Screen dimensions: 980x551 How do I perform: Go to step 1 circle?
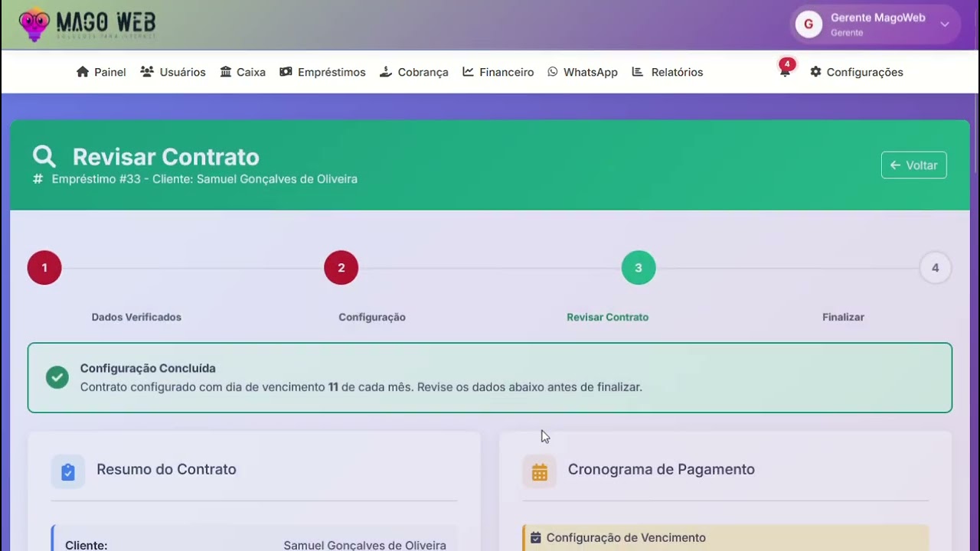pyautogui.click(x=44, y=268)
